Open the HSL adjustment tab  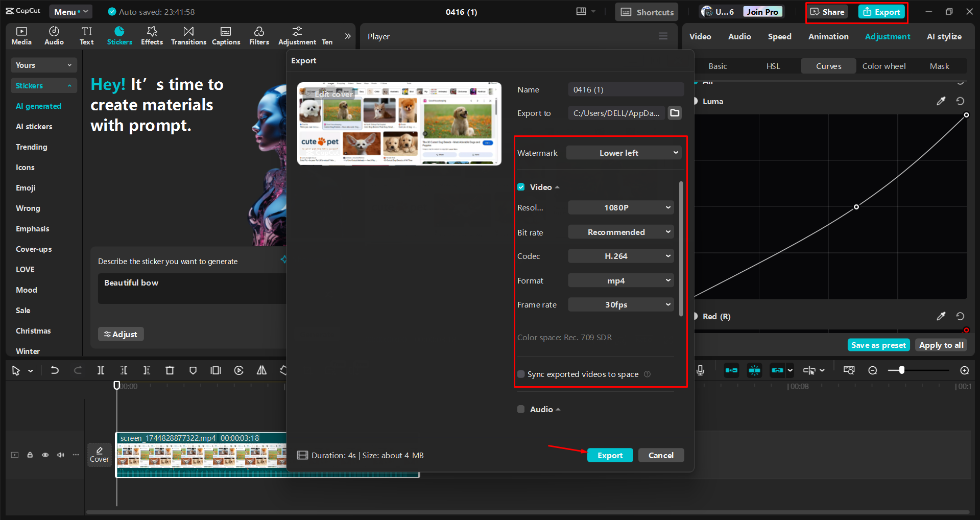[773, 65]
